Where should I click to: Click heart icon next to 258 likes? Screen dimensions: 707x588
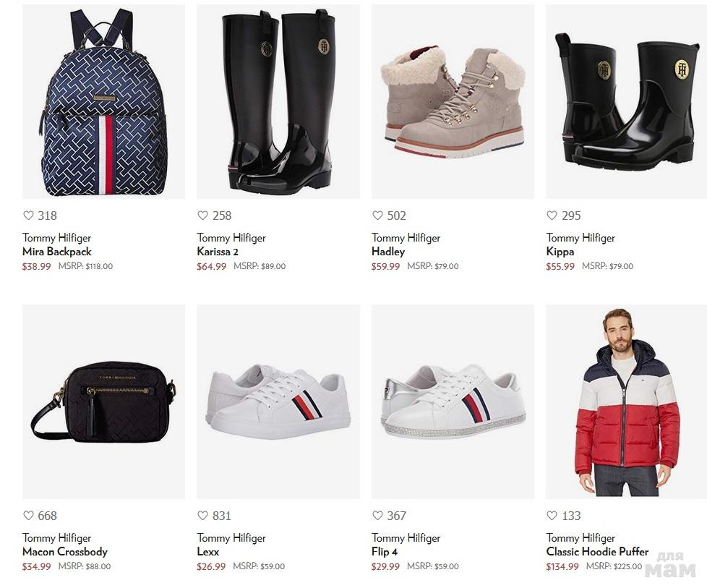[x=203, y=216]
